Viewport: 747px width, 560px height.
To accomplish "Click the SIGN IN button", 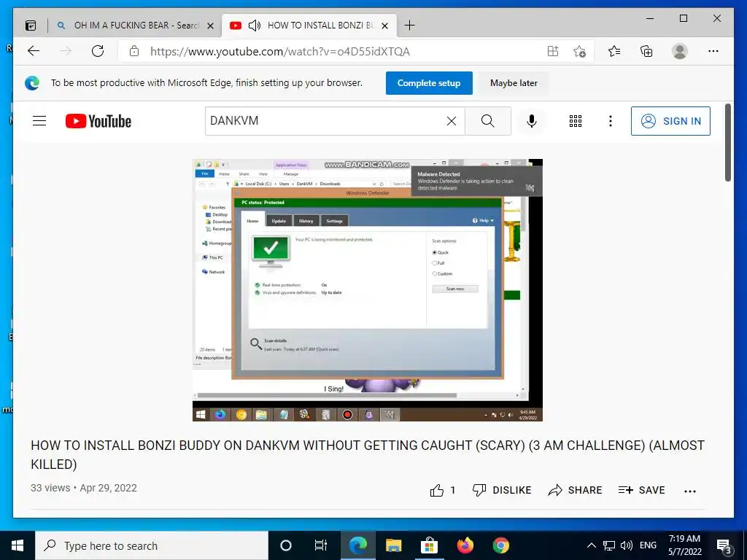I will (670, 121).
